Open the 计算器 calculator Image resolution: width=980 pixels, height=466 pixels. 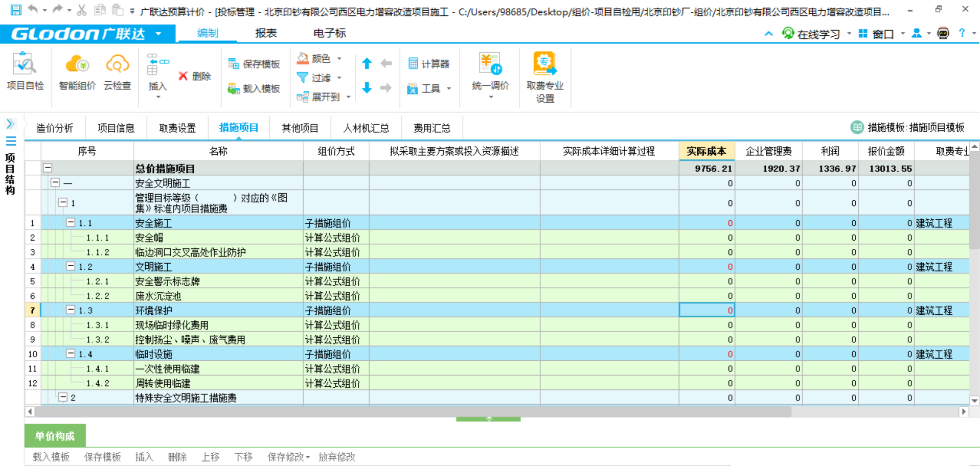point(429,64)
